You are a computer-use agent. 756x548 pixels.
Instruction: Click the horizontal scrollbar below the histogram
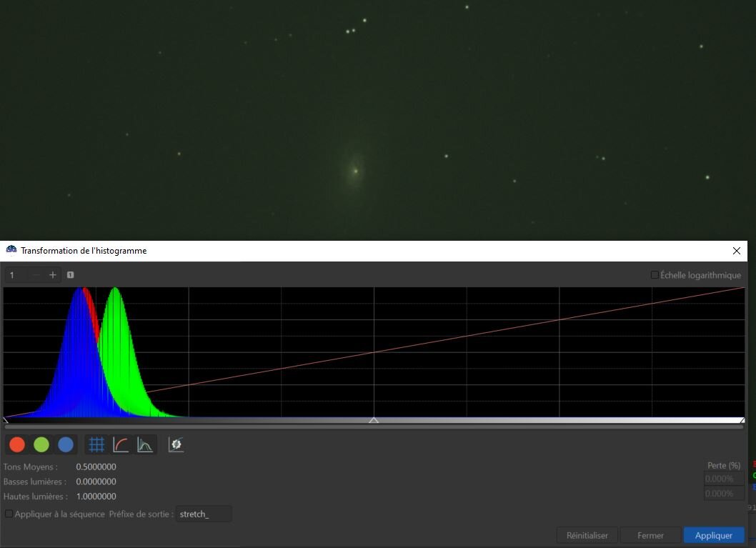click(x=374, y=427)
